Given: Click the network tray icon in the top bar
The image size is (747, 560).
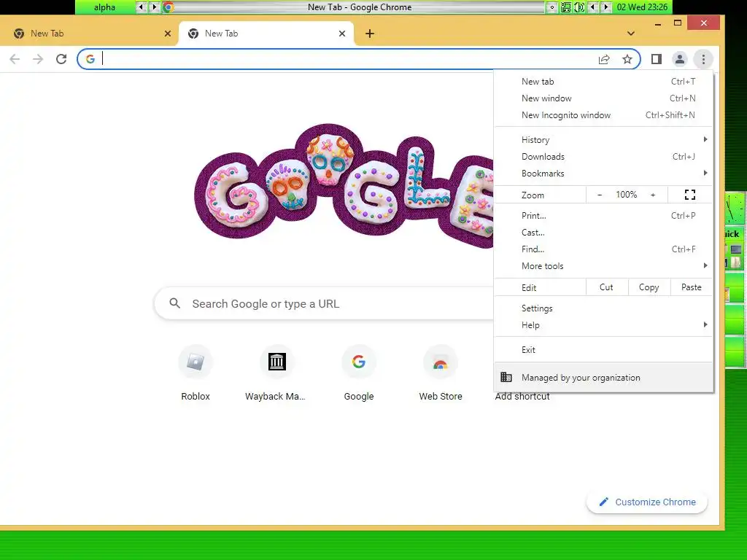Looking at the screenshot, I should click(566, 7).
